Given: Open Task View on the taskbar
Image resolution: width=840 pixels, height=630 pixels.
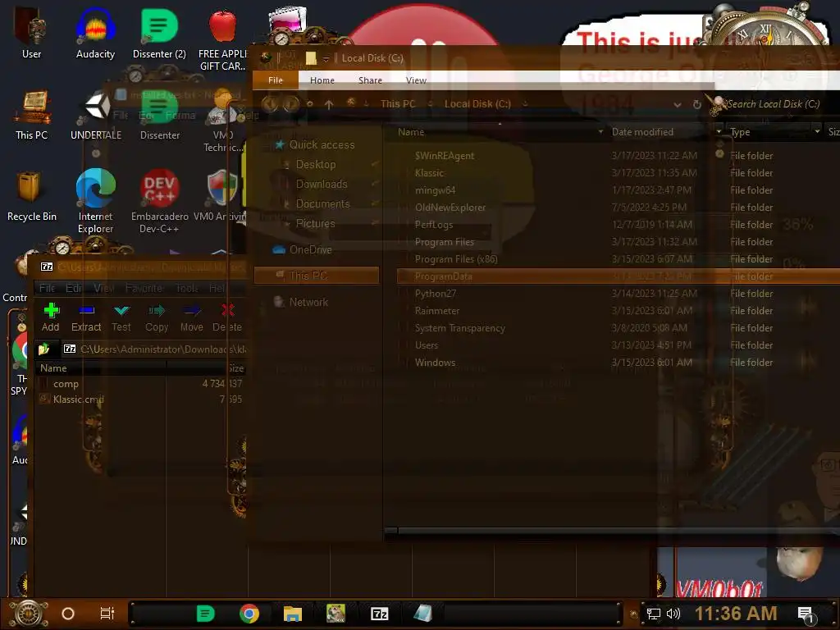Looking at the screenshot, I should [x=107, y=614].
